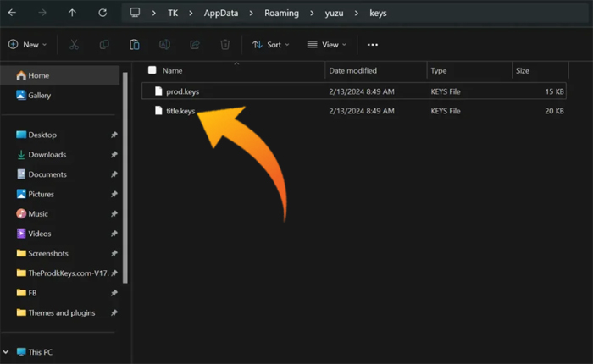593x364 pixels.
Task: Open the Sort options dropdown
Action: coord(271,44)
